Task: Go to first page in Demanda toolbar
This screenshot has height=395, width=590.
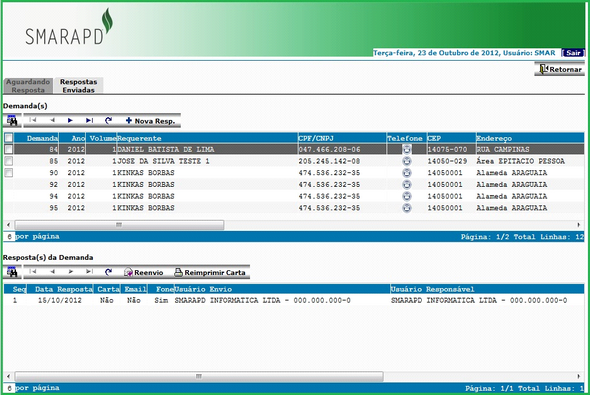Action: click(33, 120)
